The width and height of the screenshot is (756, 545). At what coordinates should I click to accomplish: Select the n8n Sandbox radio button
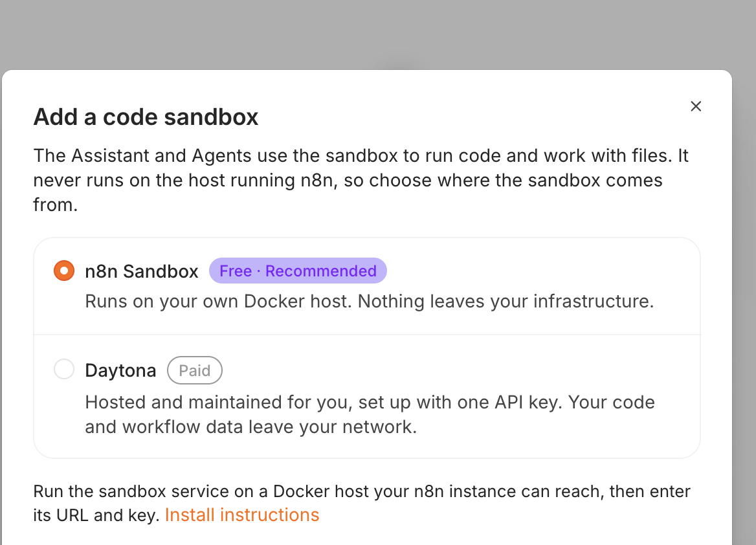point(64,271)
